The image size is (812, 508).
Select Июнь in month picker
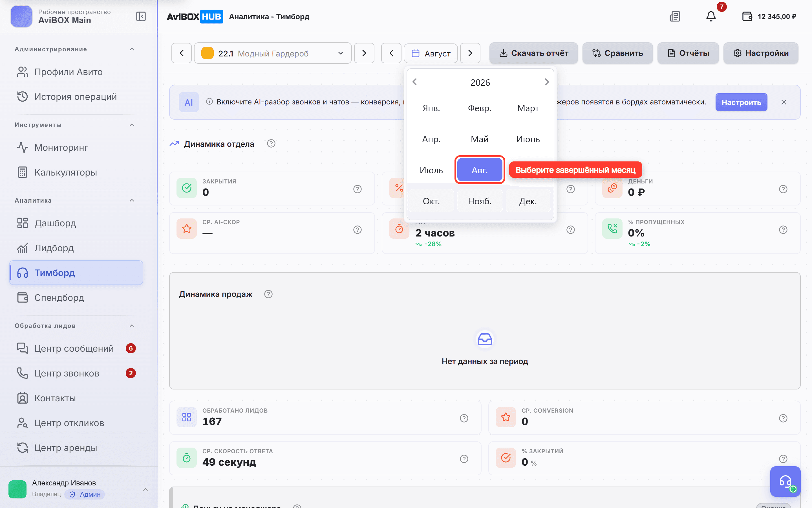[528, 139]
